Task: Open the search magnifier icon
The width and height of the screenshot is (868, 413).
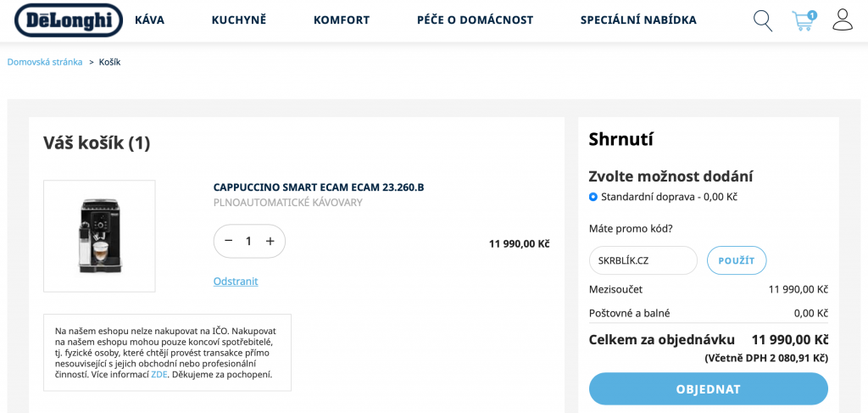Action: point(763,20)
